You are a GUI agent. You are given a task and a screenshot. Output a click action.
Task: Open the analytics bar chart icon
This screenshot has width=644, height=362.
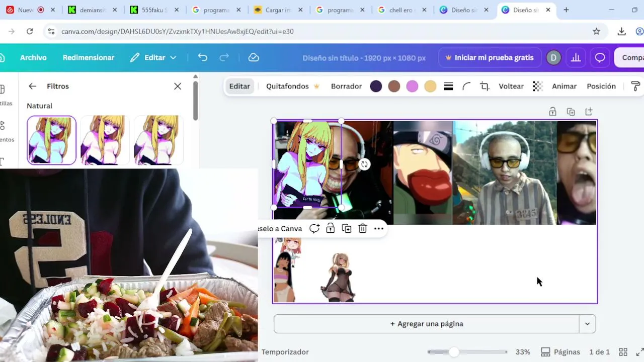[x=576, y=58]
